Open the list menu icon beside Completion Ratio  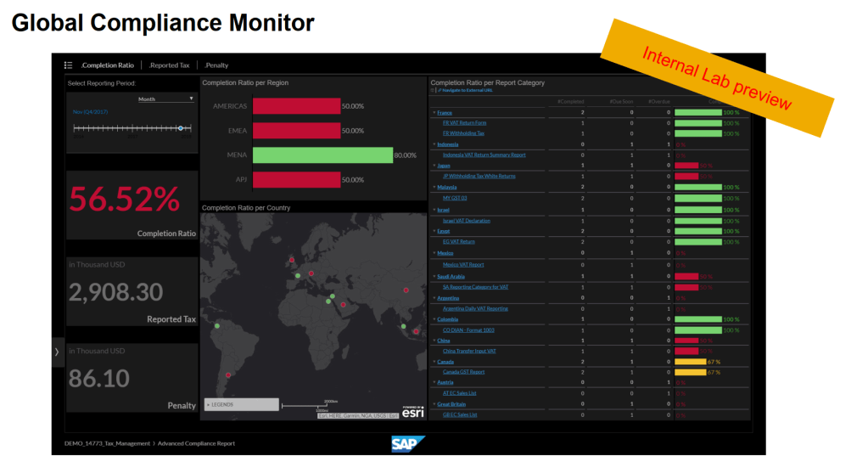(68, 65)
